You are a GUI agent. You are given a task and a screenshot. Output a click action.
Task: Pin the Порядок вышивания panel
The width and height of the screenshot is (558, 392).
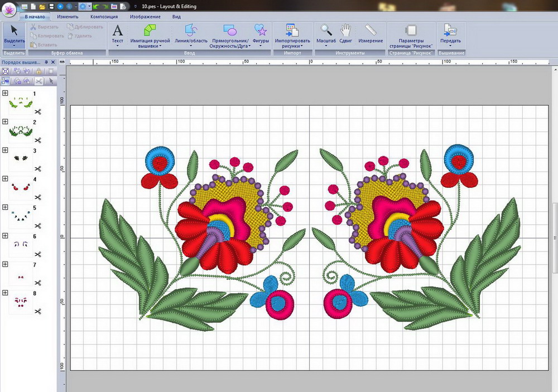tap(46, 62)
